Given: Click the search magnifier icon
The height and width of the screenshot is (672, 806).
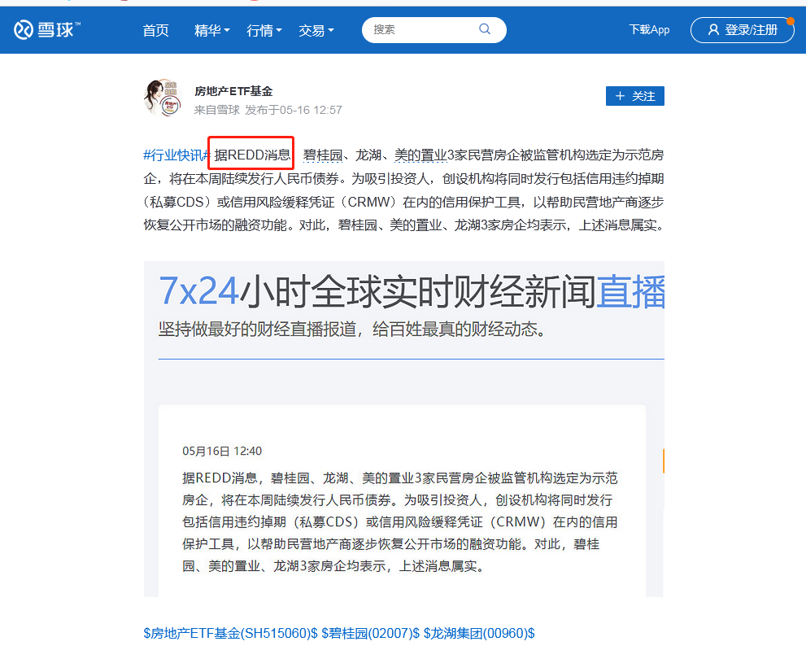Looking at the screenshot, I should point(484,28).
